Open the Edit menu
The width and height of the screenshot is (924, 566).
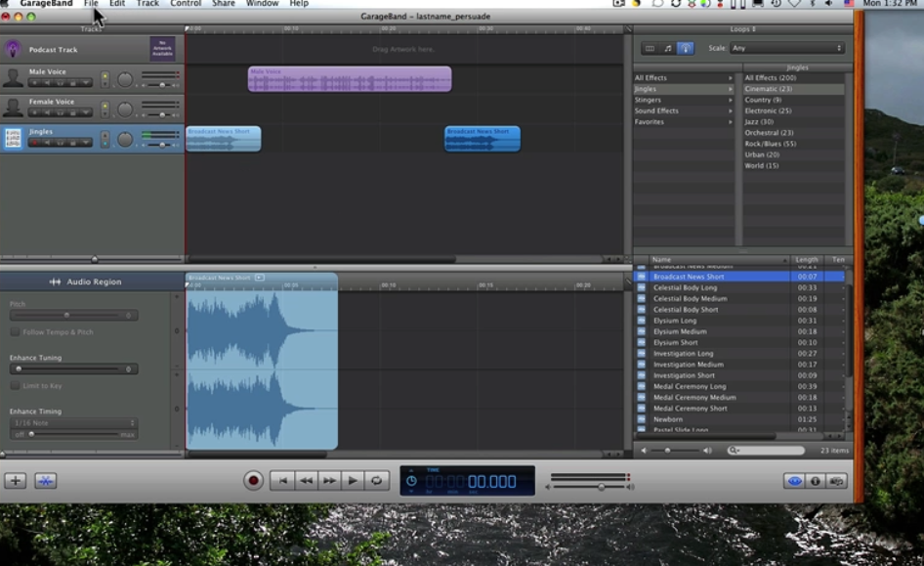coord(116,4)
